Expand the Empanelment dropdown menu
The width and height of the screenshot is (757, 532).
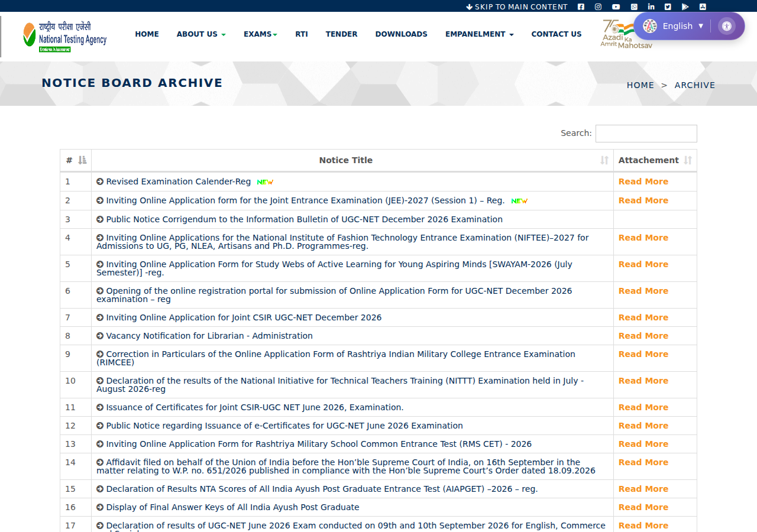(x=479, y=34)
